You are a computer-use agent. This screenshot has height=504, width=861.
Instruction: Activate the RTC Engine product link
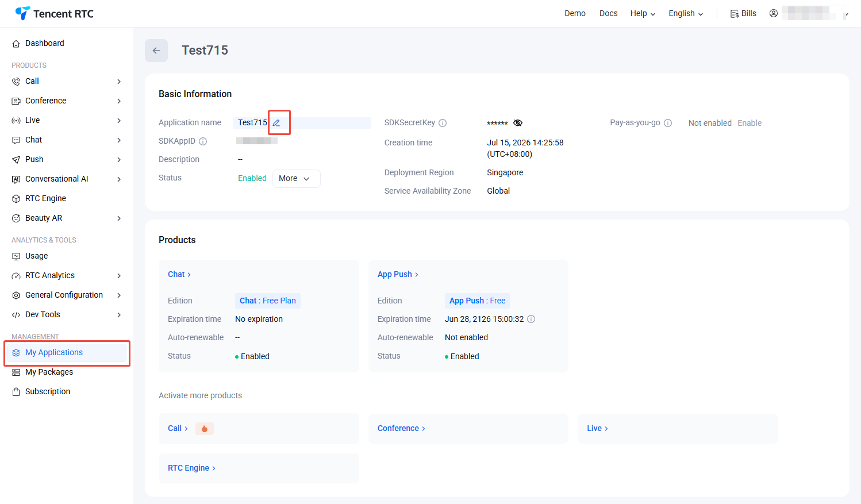coord(191,468)
